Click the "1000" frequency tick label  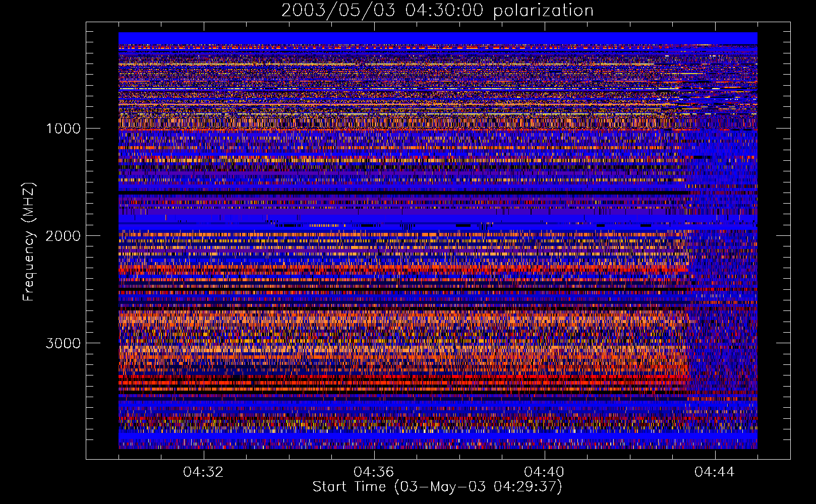point(63,129)
